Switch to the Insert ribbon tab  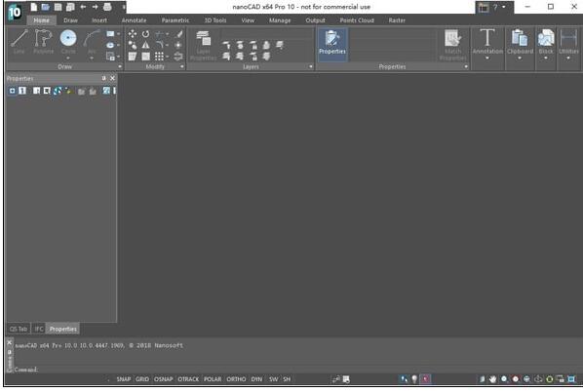99,20
